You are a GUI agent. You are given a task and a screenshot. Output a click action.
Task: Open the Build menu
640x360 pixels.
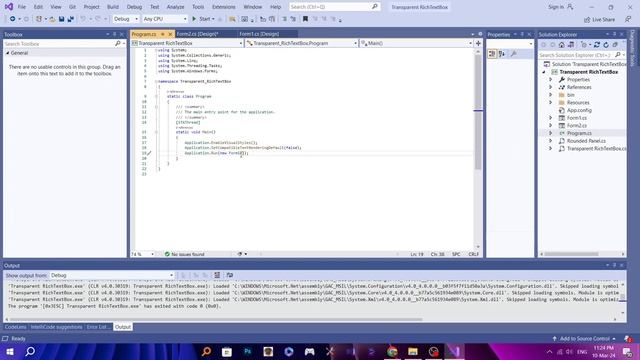tap(113, 7)
